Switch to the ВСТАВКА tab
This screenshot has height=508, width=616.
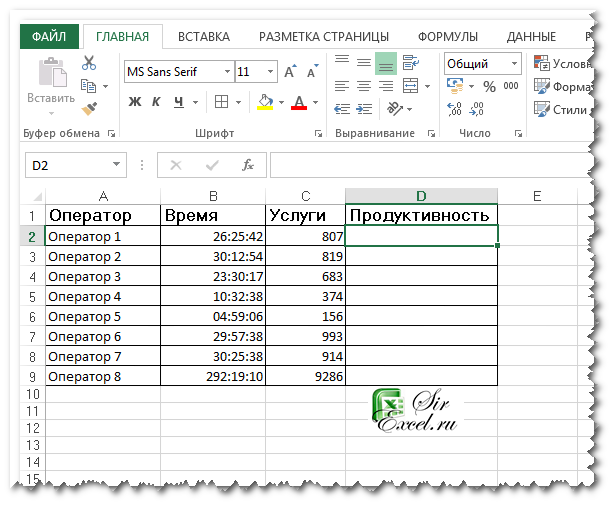point(203,37)
